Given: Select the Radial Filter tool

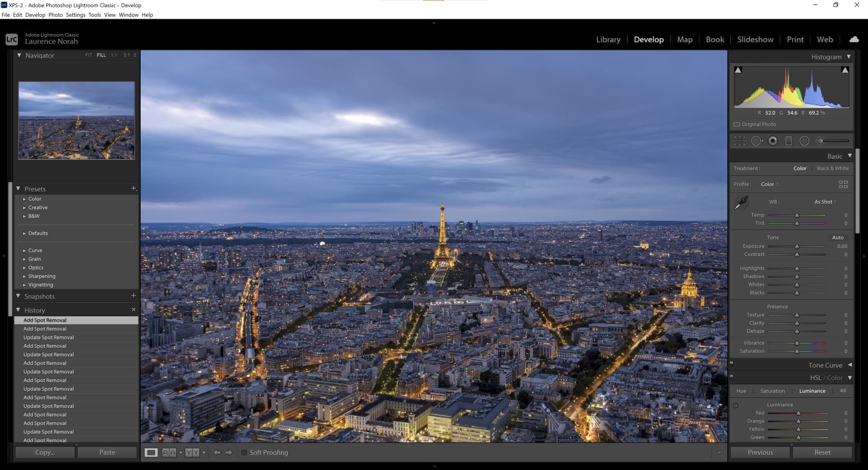Looking at the screenshot, I should pyautogui.click(x=804, y=141).
